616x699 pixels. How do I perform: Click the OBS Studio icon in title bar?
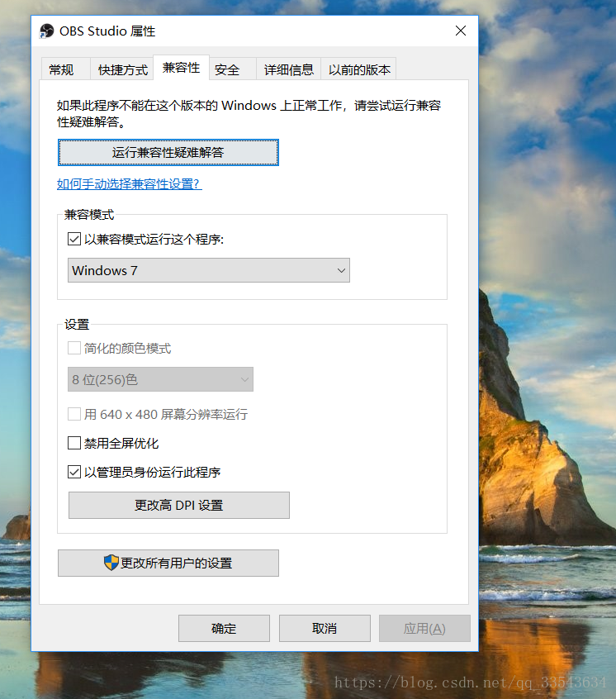point(46,31)
